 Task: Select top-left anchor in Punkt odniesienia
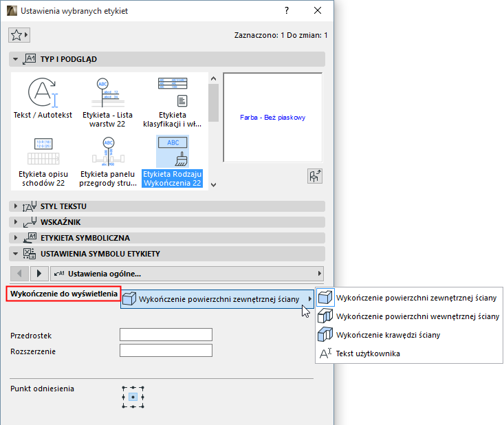click(x=124, y=388)
